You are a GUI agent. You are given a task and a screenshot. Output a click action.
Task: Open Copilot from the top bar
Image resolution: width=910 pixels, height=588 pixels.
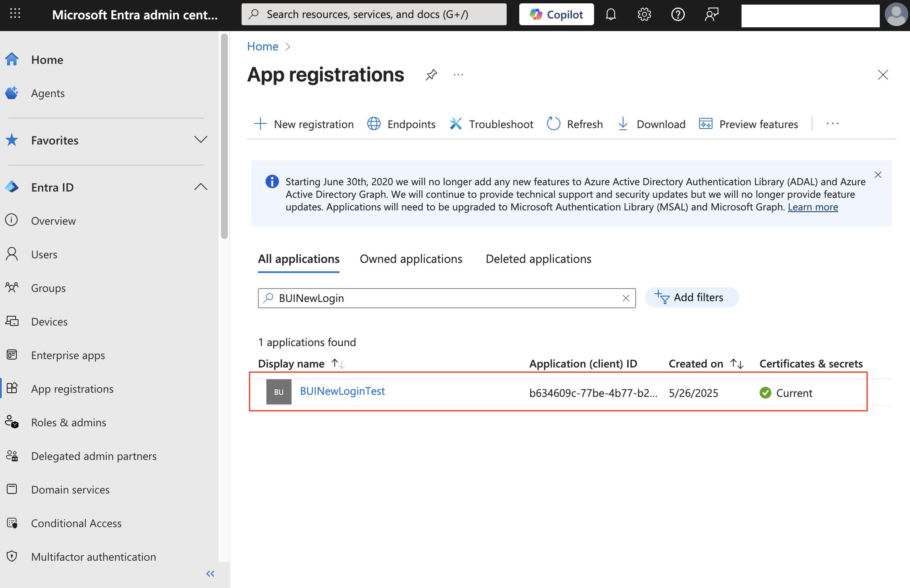click(556, 14)
